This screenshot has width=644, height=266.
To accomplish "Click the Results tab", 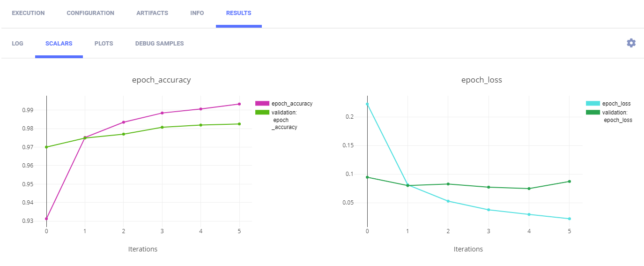I will [x=238, y=13].
